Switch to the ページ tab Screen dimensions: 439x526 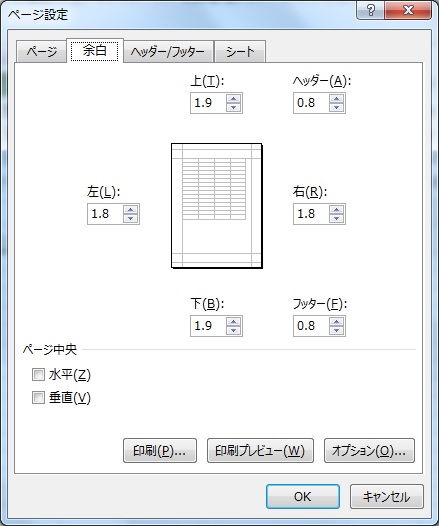click(x=41, y=52)
